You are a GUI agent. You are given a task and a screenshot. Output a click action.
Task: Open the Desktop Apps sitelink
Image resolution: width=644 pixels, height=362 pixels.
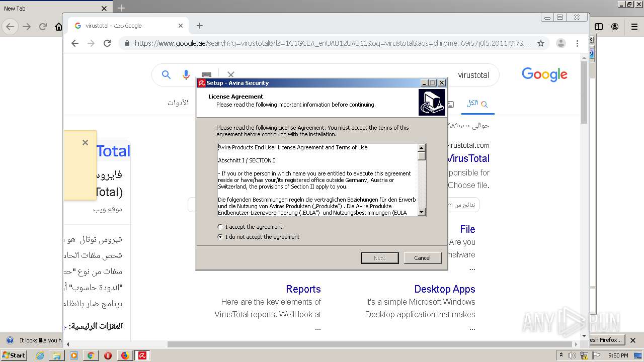tap(445, 289)
